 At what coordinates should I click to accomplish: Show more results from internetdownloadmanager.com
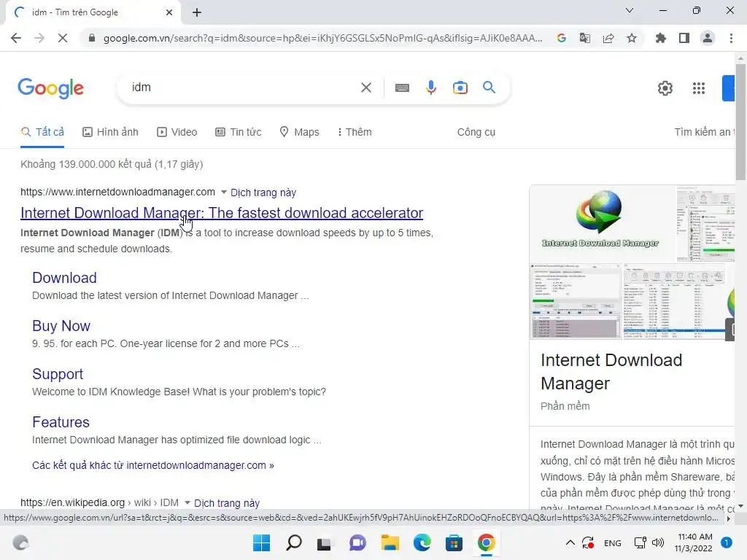click(153, 465)
